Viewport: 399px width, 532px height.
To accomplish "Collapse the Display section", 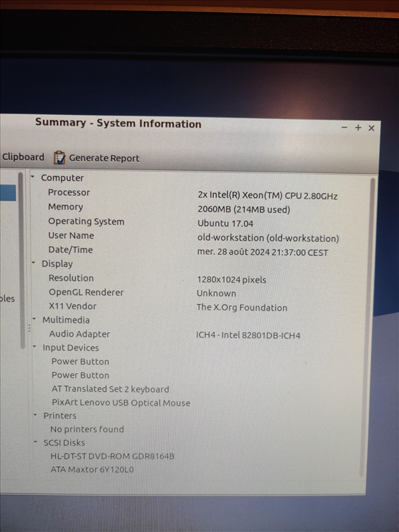I will [34, 263].
